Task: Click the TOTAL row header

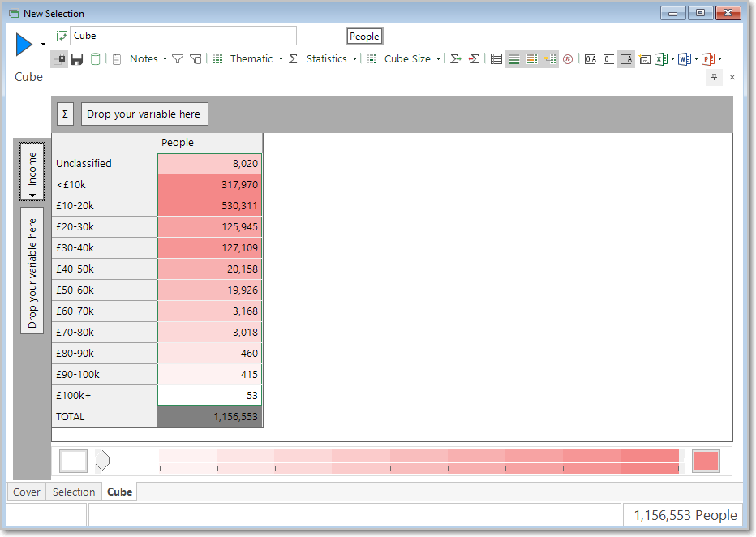Action: click(104, 417)
